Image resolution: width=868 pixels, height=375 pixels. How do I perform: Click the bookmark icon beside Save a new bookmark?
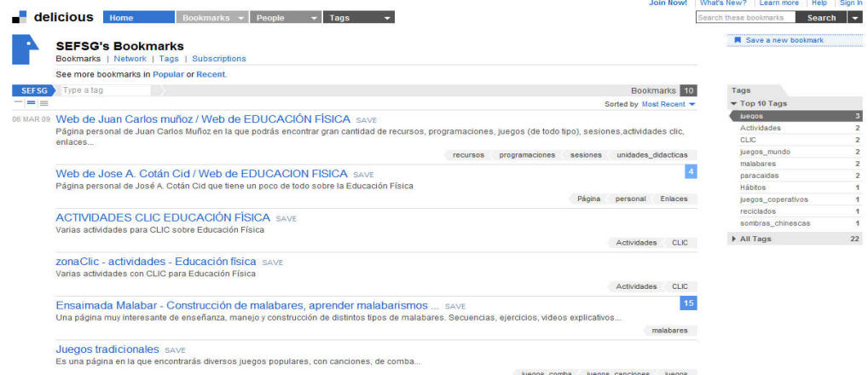pyautogui.click(x=738, y=40)
